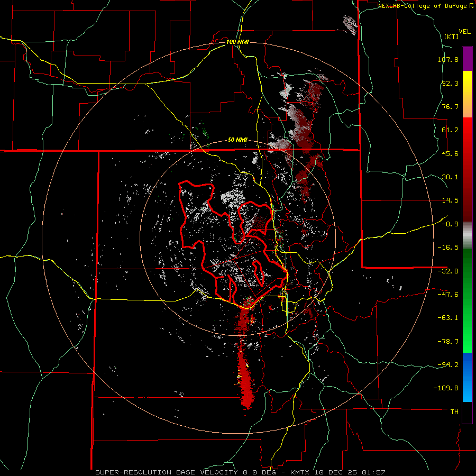This screenshot has width=476, height=476.
Task: Select the -78.7 velocity scale value
Action: pos(448,342)
